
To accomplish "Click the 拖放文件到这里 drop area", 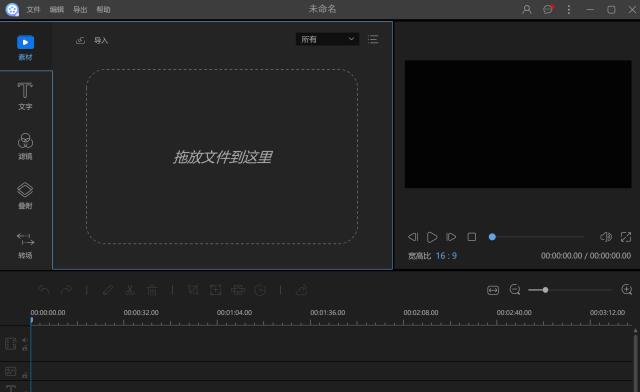I will click(222, 157).
